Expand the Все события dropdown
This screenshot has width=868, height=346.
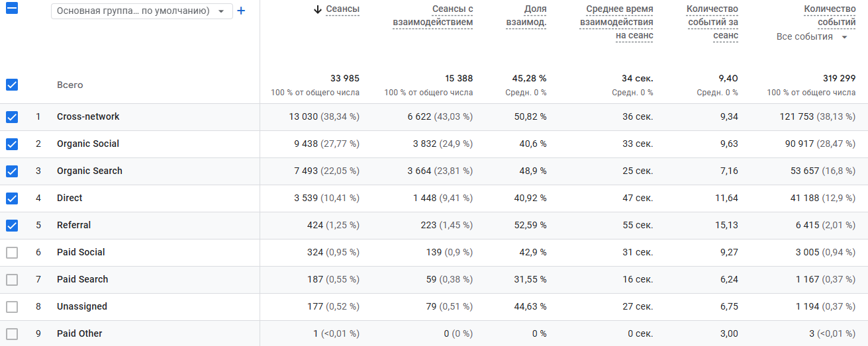(812, 37)
